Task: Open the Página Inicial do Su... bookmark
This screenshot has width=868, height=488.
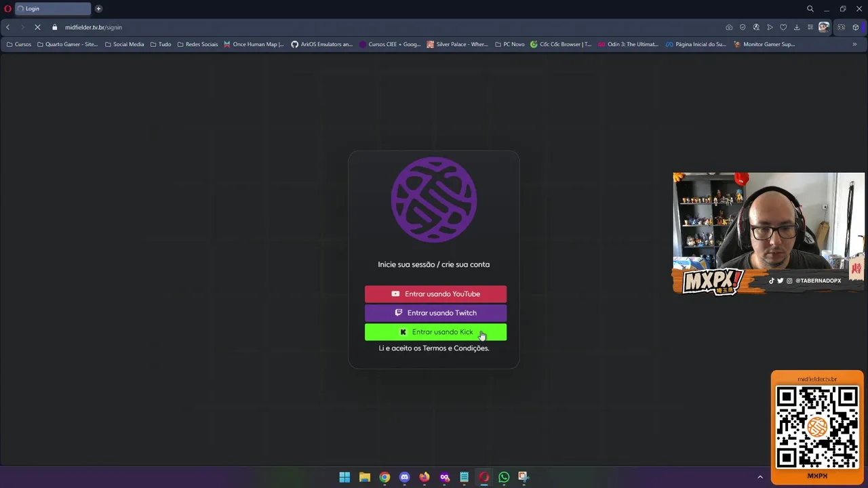Action: point(696,44)
